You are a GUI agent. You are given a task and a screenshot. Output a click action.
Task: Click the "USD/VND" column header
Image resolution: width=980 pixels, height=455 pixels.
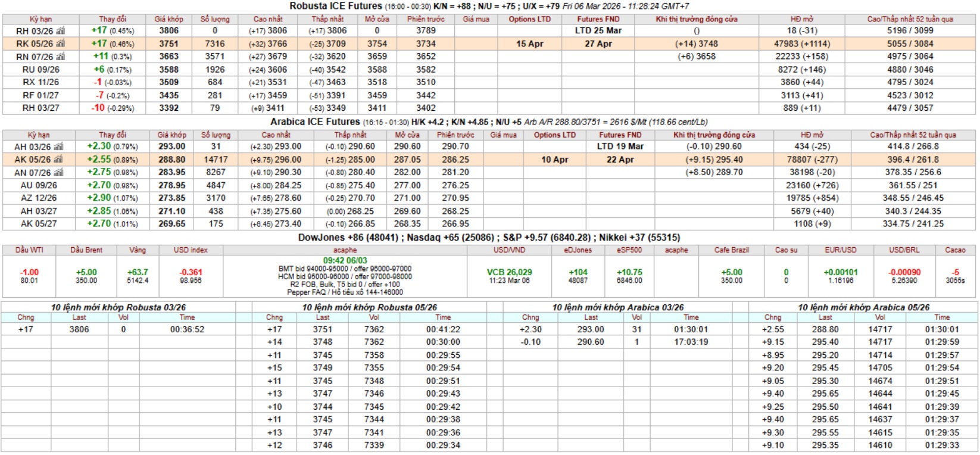tap(510, 250)
